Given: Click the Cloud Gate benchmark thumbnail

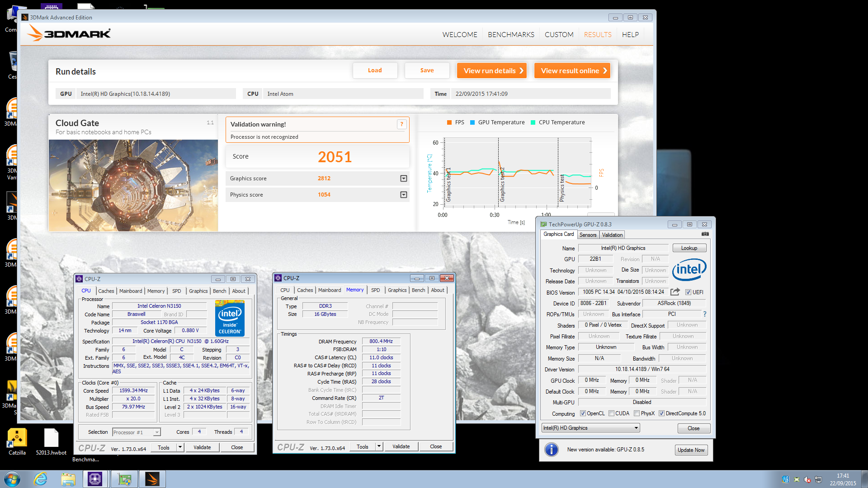Looking at the screenshot, I should coord(133,185).
